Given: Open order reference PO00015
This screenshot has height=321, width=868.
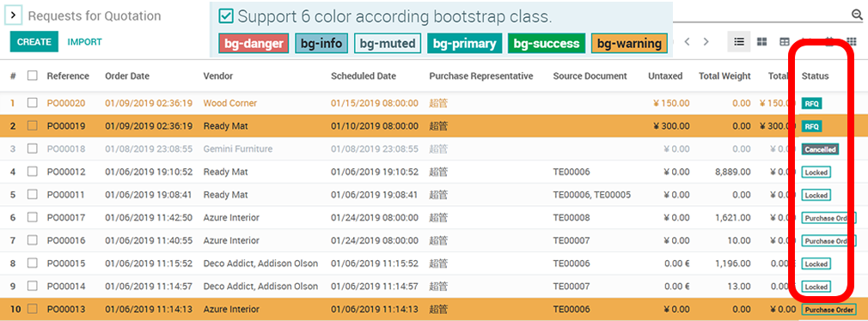Looking at the screenshot, I should pos(66,263).
